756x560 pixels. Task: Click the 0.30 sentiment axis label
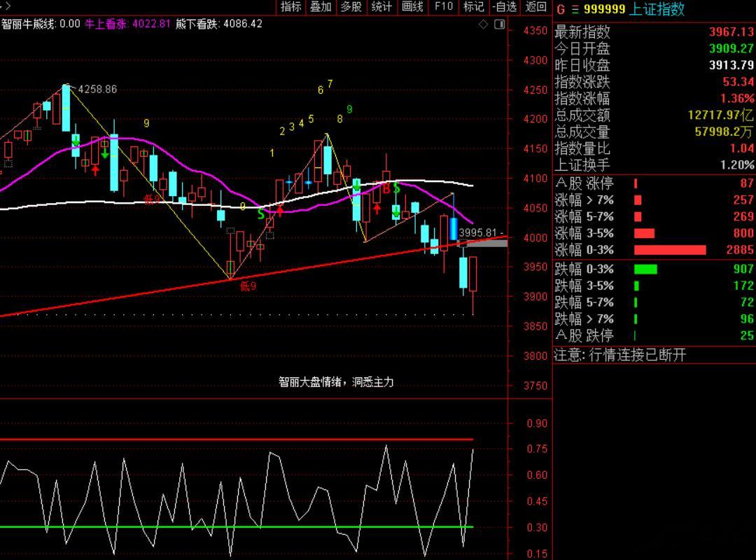coord(537,528)
